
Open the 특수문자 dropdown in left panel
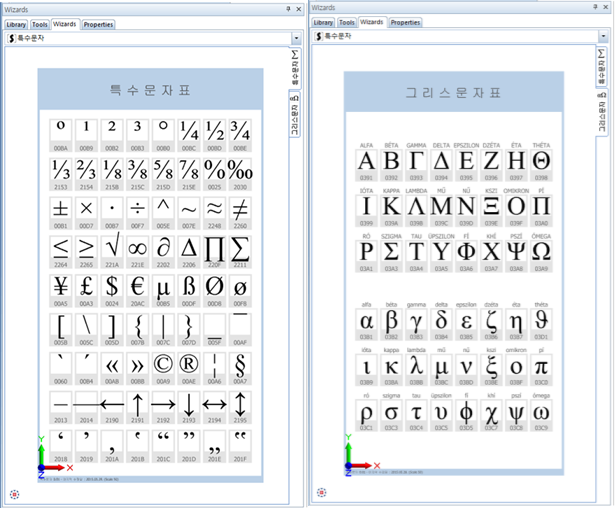pyautogui.click(x=296, y=38)
